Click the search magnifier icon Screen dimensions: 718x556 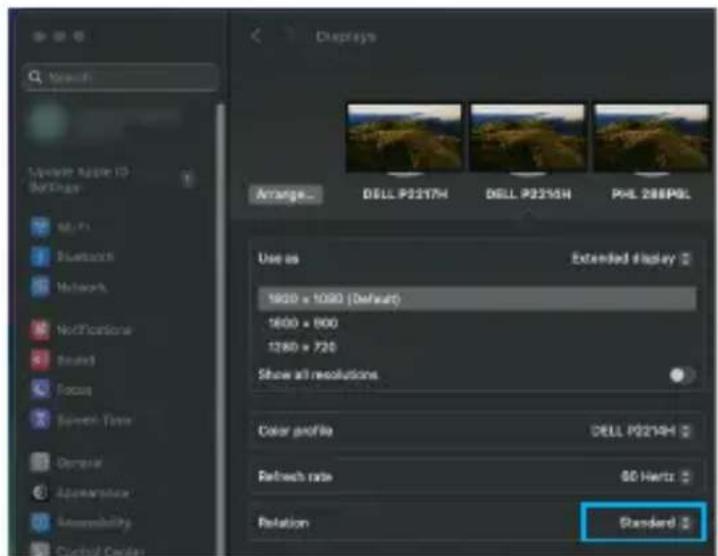point(35,77)
